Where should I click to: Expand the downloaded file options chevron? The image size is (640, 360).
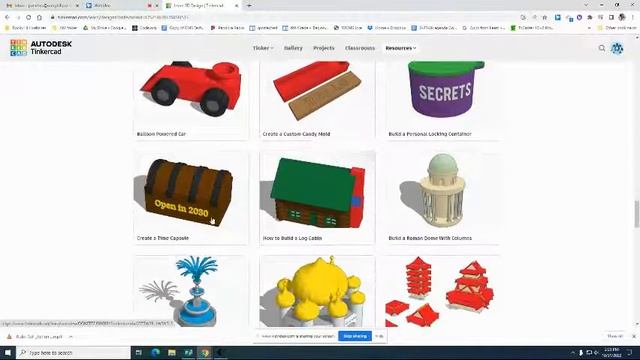click(x=71, y=337)
